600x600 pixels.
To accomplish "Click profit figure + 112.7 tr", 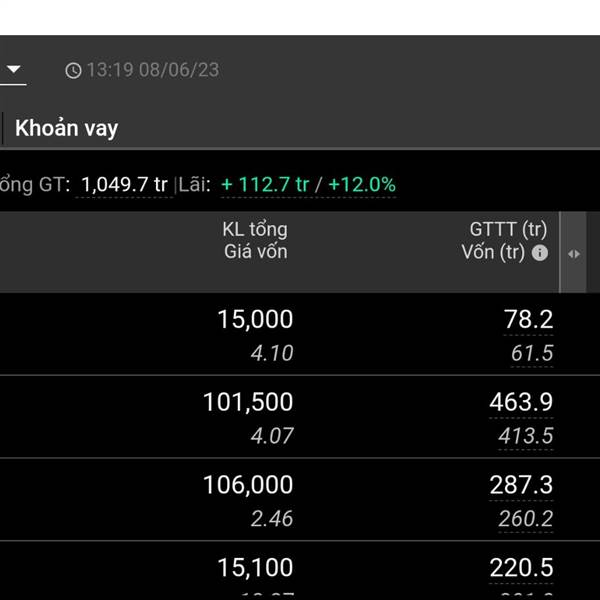I will (265, 184).
